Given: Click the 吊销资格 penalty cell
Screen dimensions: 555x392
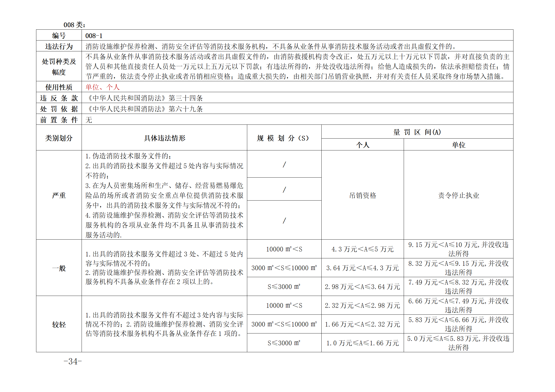Looking at the screenshot, I should [362, 195].
